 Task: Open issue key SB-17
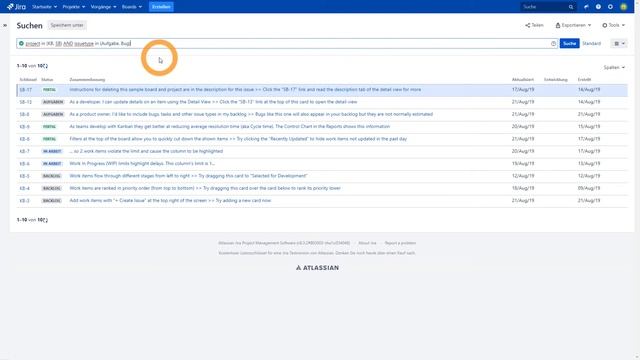point(26,90)
